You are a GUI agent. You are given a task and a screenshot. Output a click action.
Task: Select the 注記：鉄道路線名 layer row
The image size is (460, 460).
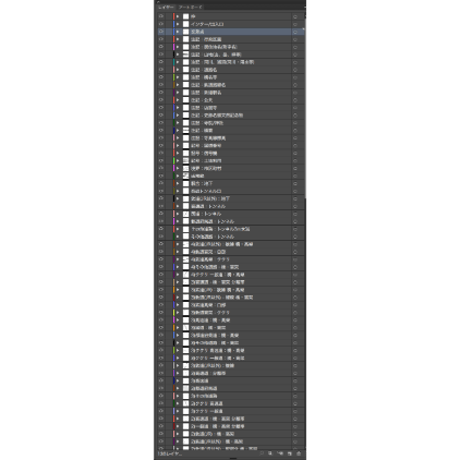(230, 85)
